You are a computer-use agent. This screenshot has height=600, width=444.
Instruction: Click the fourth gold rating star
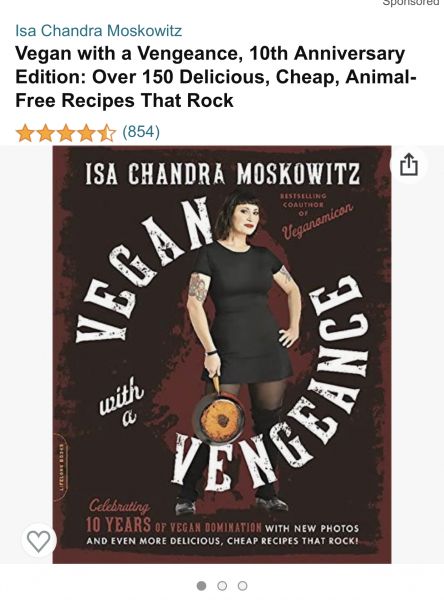[x=86, y=133]
